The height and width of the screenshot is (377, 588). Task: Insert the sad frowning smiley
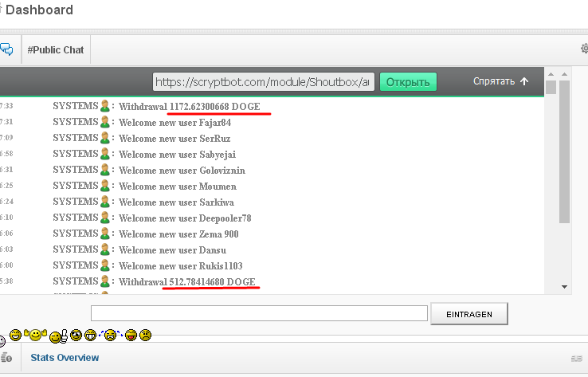(x=145, y=335)
